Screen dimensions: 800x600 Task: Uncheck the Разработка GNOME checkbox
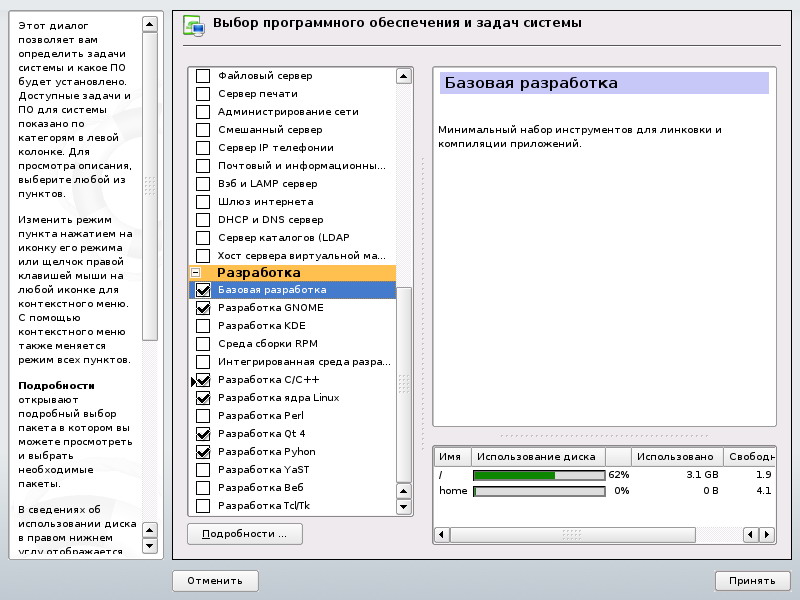pyautogui.click(x=203, y=308)
